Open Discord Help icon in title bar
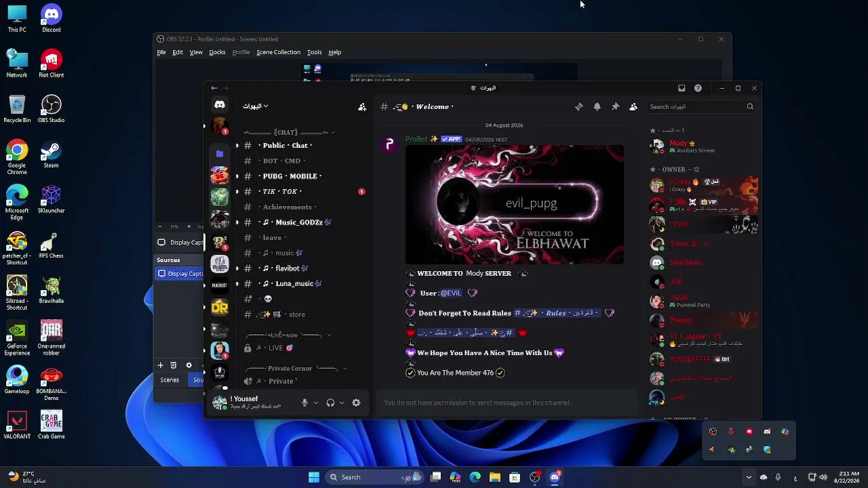 698,88
